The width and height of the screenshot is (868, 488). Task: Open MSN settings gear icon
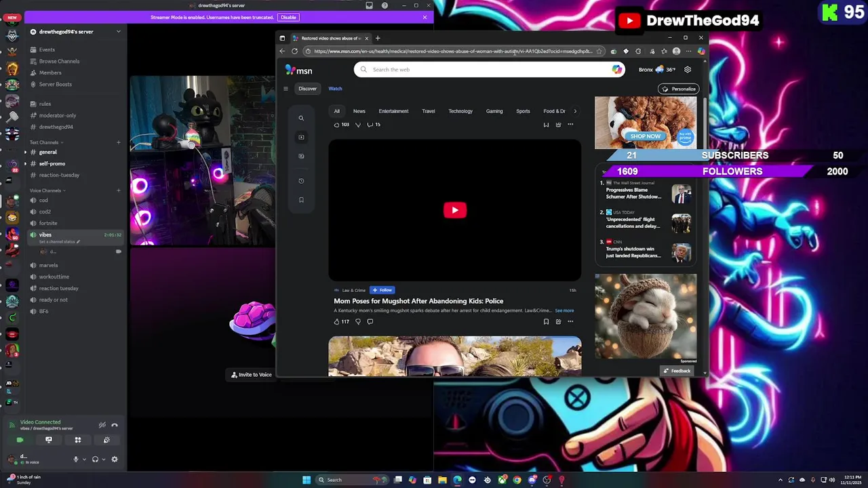pyautogui.click(x=688, y=69)
